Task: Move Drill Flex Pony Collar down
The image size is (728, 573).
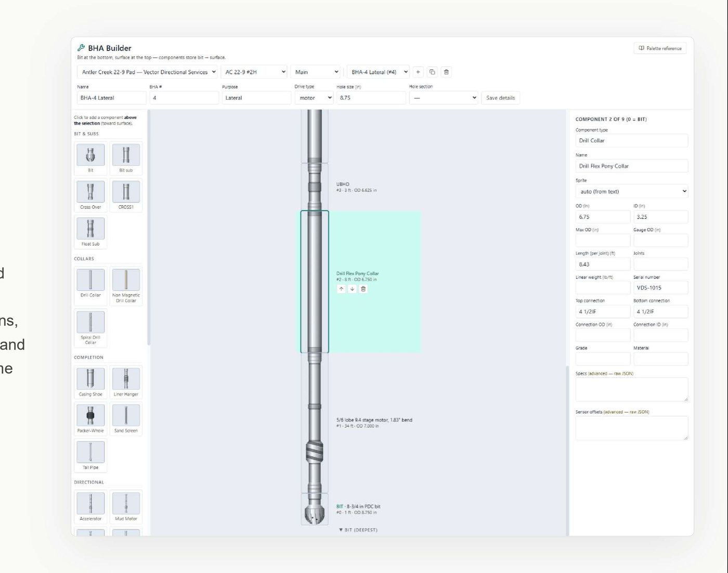Action: [352, 289]
